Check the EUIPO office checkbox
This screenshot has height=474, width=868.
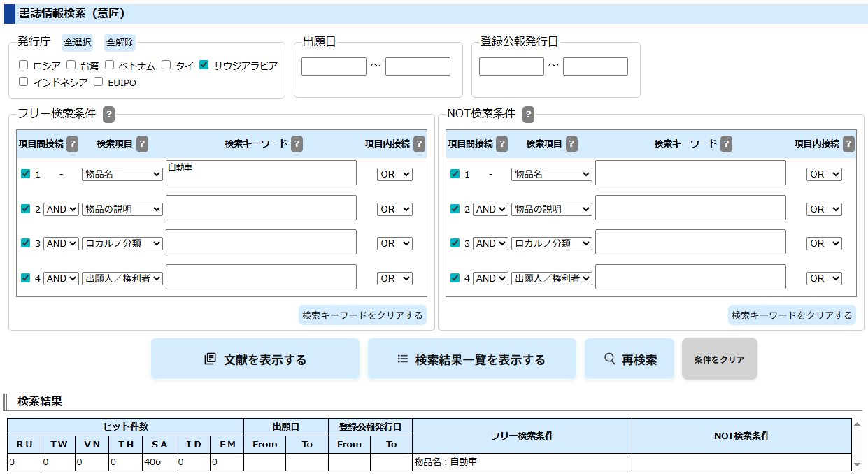(98, 82)
